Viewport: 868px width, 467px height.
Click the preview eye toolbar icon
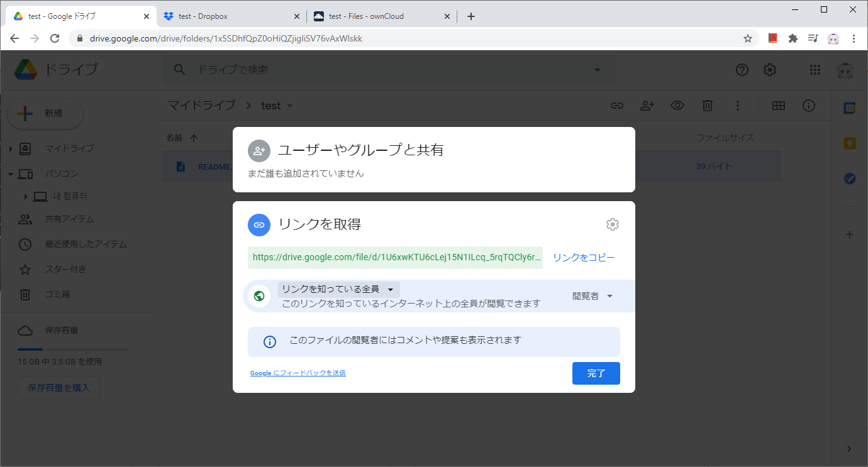point(677,106)
